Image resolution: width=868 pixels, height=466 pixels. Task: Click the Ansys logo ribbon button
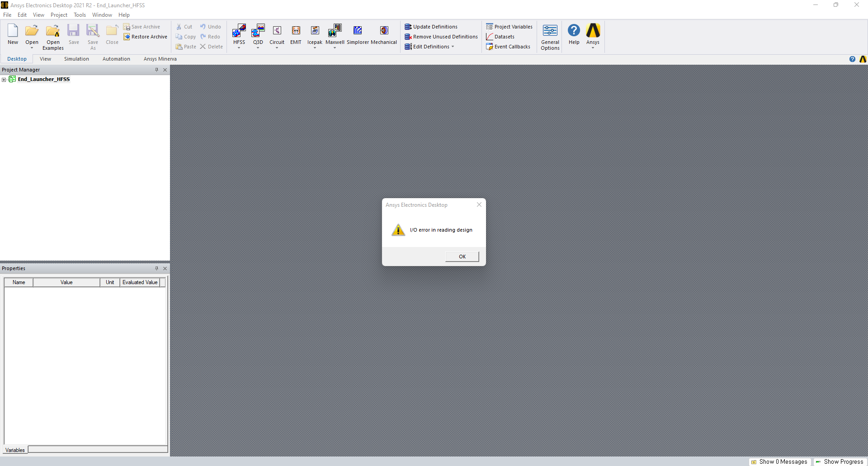[x=593, y=34]
